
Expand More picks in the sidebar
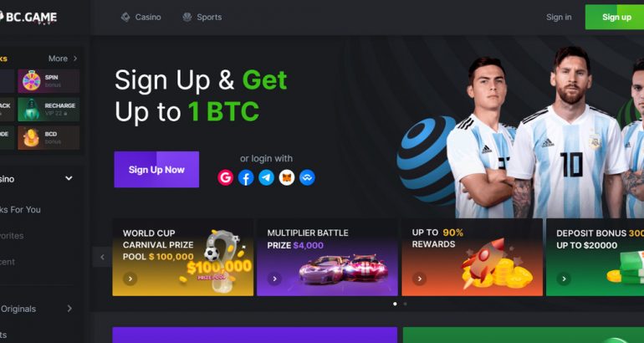(x=63, y=59)
